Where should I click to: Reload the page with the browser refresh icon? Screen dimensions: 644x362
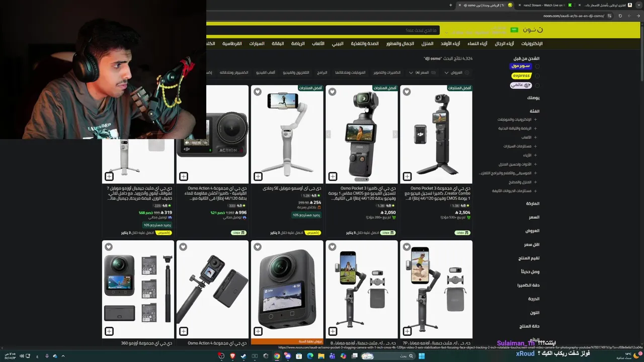point(620,16)
